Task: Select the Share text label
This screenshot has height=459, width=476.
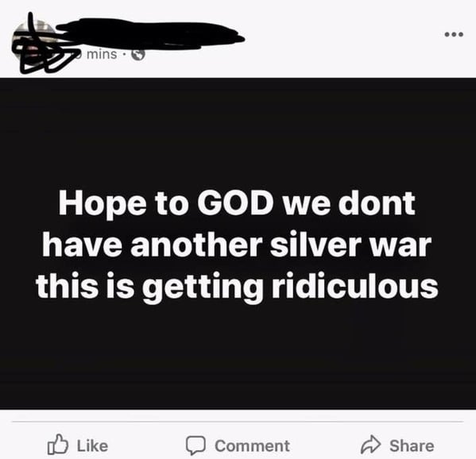Action: (412, 445)
